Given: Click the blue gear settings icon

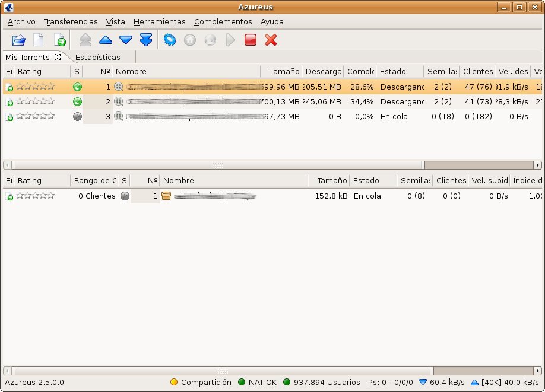Looking at the screenshot, I should [170, 40].
